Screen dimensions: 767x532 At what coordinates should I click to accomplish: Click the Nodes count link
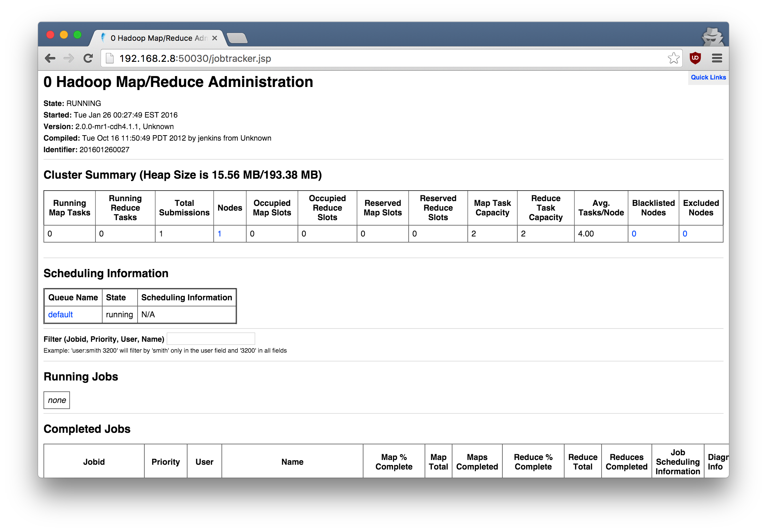(219, 234)
